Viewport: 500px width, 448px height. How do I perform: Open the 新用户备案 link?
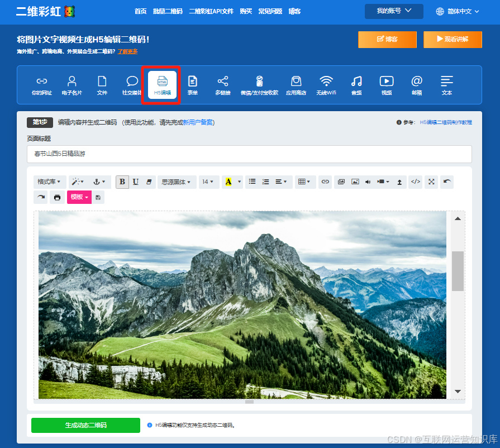point(198,122)
